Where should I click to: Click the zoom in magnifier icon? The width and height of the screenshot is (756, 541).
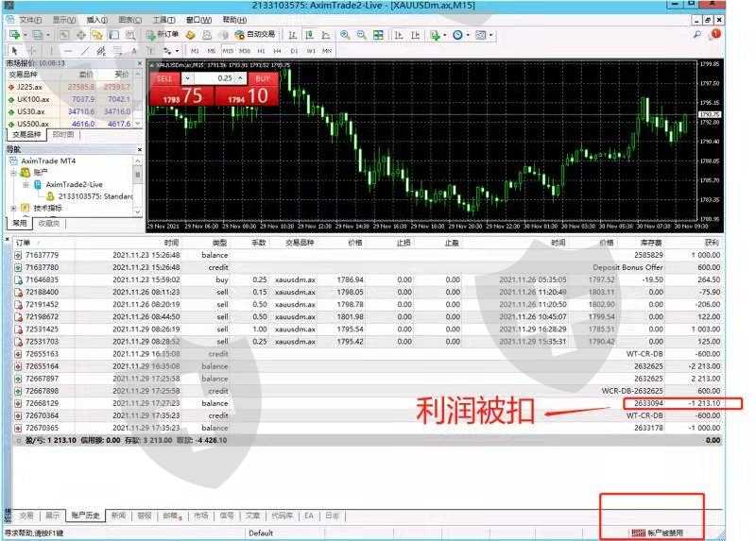(345, 35)
